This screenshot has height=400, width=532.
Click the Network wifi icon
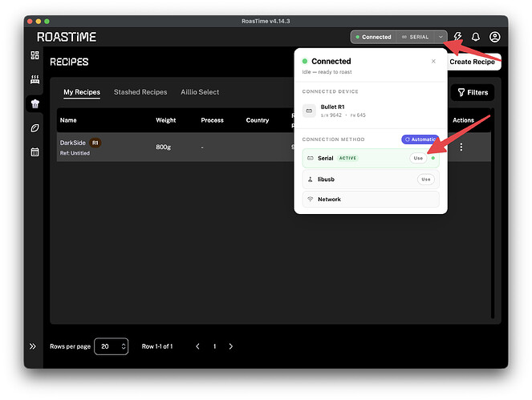pyautogui.click(x=310, y=199)
